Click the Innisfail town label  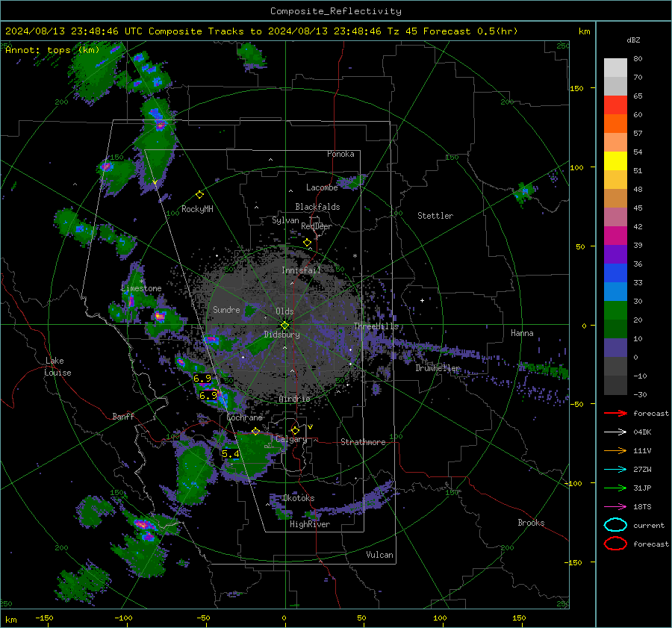click(301, 270)
